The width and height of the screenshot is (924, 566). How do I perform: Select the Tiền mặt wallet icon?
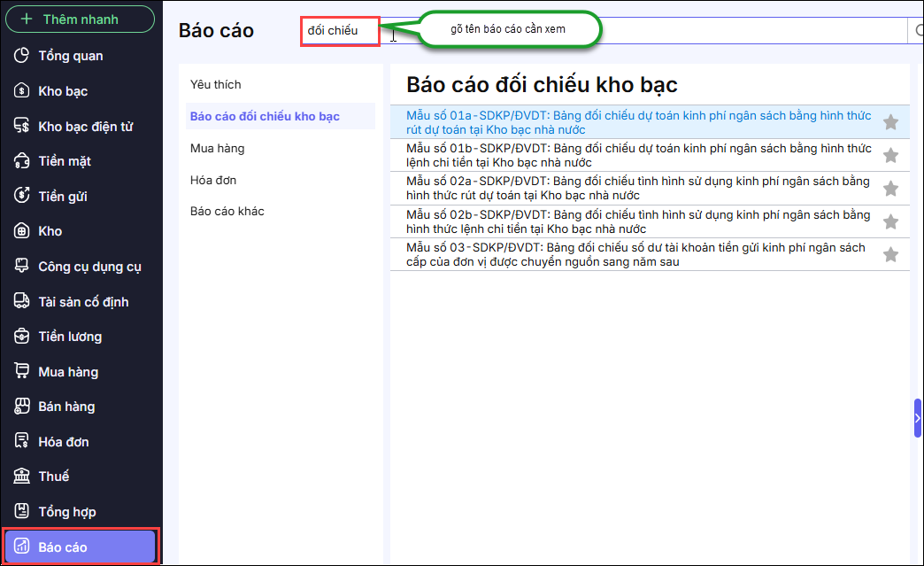click(23, 161)
